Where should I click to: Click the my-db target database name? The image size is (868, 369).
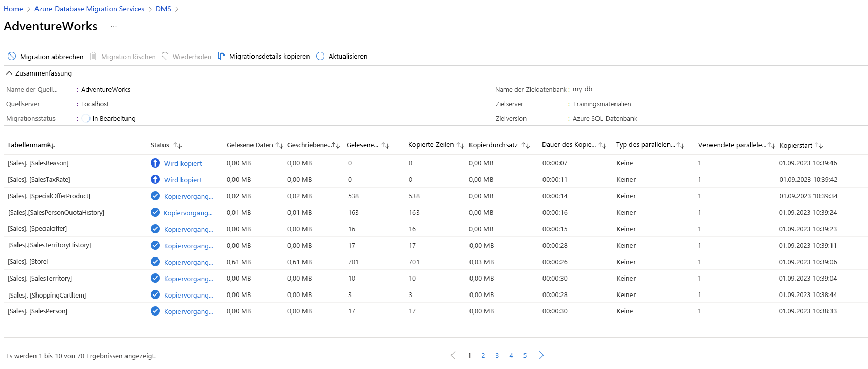click(583, 89)
